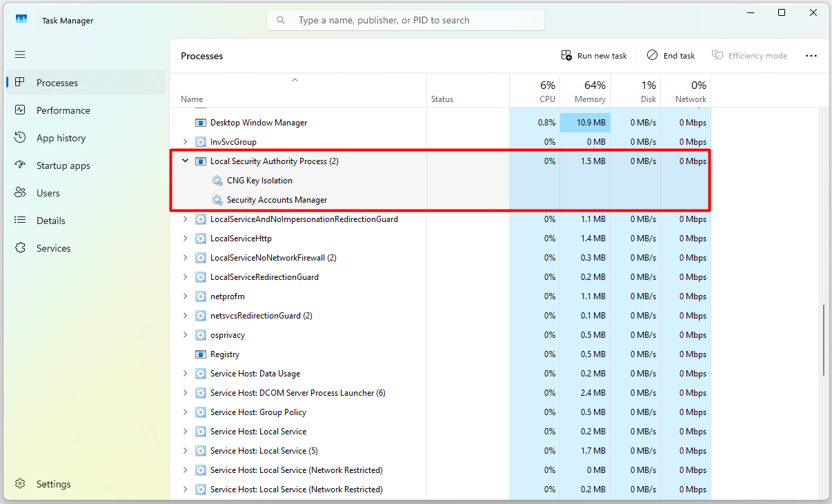Switch to Startup apps page
Image resolution: width=832 pixels, height=504 pixels.
(86, 165)
